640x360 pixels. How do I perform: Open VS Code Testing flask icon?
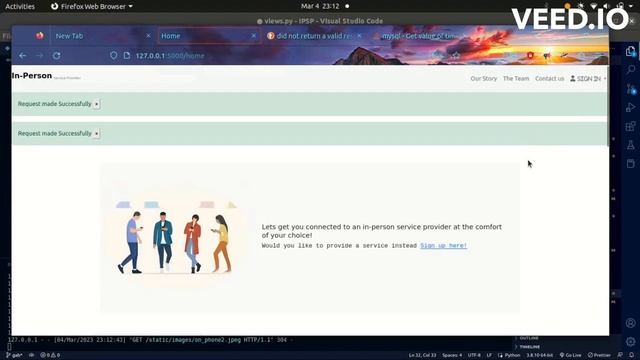click(x=631, y=145)
